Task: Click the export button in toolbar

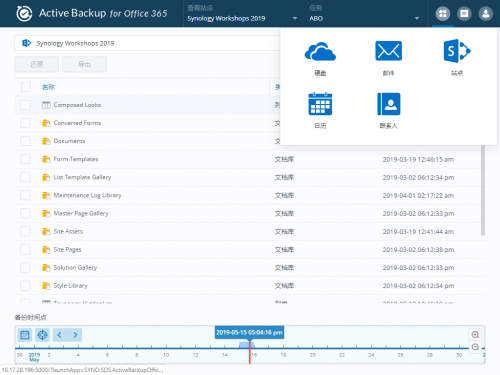Action: coord(84,64)
